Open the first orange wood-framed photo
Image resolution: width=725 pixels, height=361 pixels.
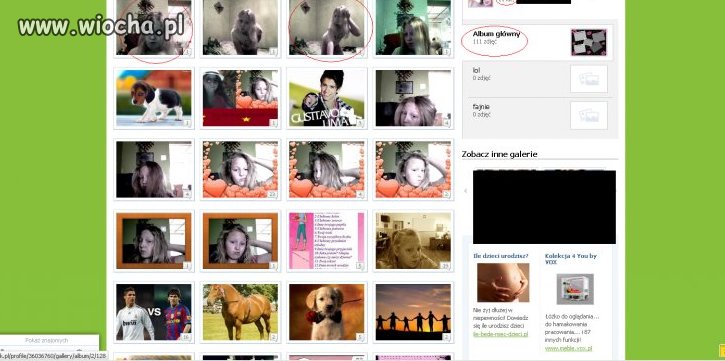click(x=154, y=241)
